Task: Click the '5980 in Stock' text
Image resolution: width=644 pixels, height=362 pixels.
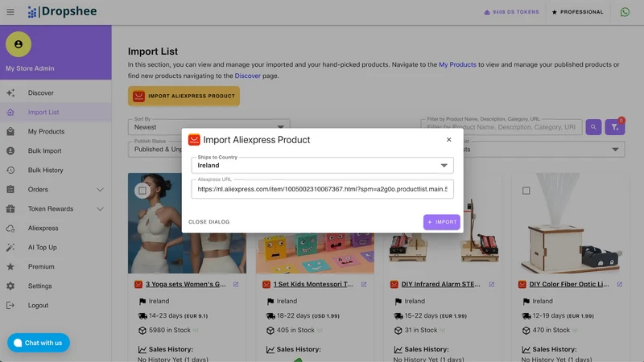Action: (170, 330)
